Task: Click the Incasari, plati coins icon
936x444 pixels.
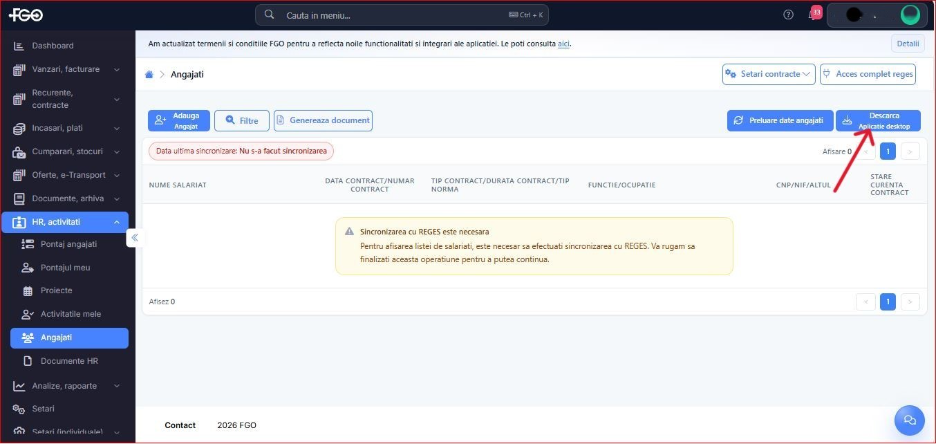Action: tap(19, 128)
